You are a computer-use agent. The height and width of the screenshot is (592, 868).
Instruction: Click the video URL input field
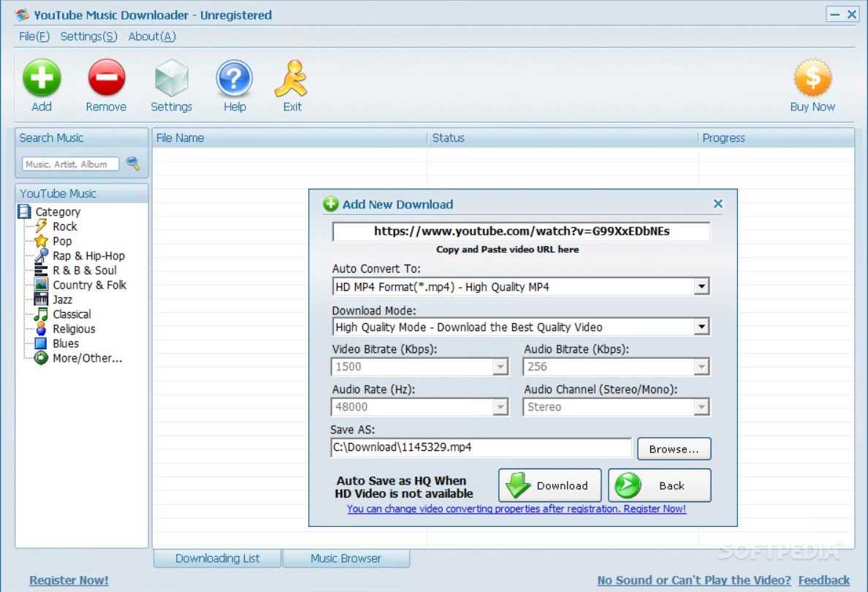click(521, 232)
